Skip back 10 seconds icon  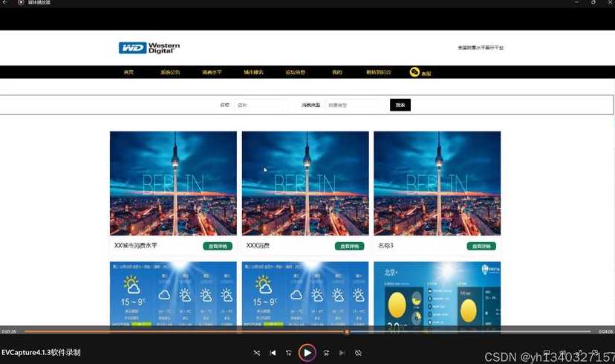point(289,353)
